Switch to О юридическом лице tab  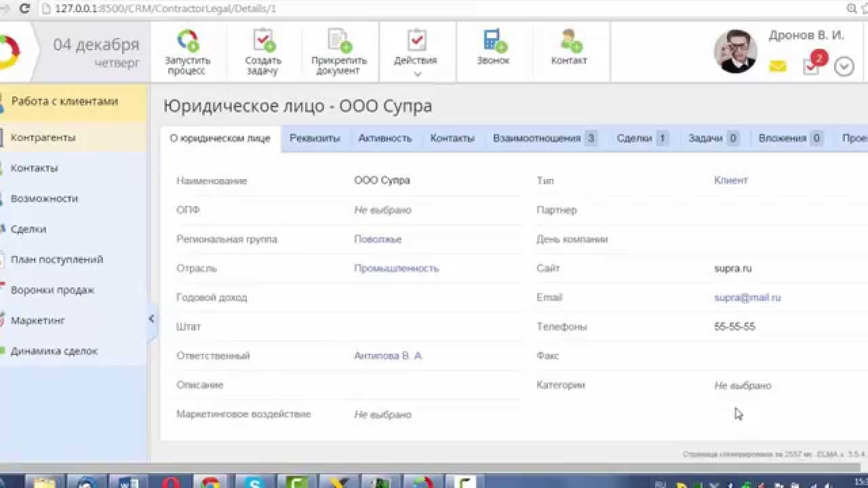coord(220,138)
